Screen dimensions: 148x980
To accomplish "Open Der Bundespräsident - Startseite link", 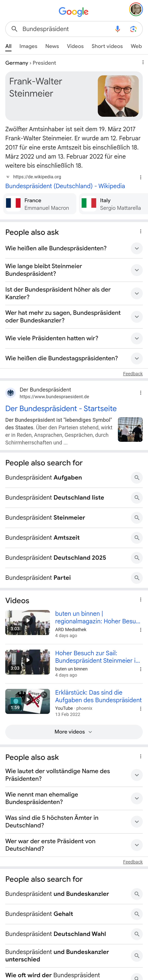I will (x=61, y=409).
